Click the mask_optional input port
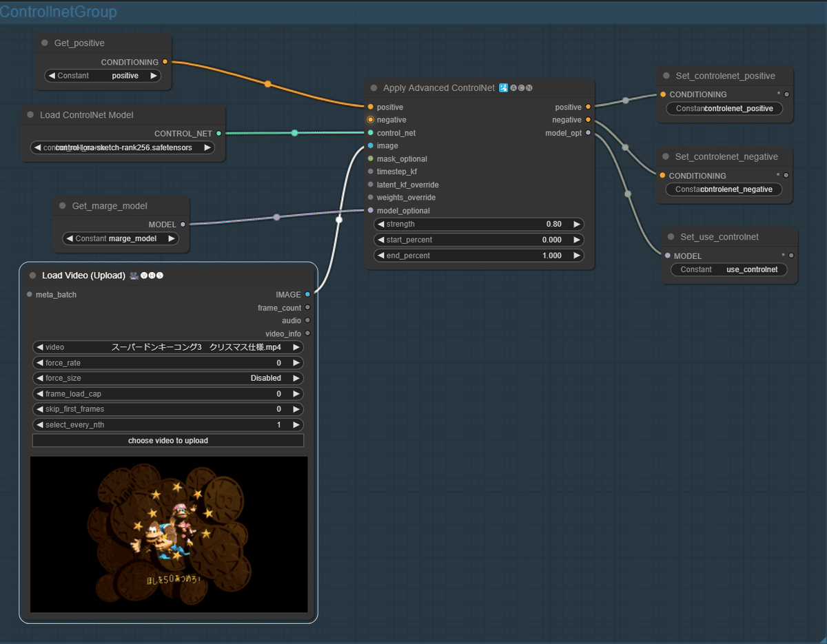Screen dimensions: 827x644 tap(370, 159)
